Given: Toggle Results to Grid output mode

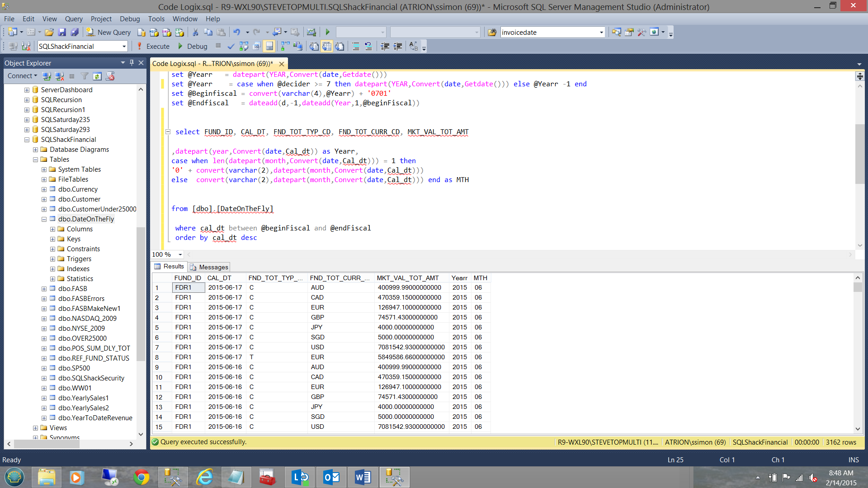Looking at the screenshot, I should tap(327, 46).
